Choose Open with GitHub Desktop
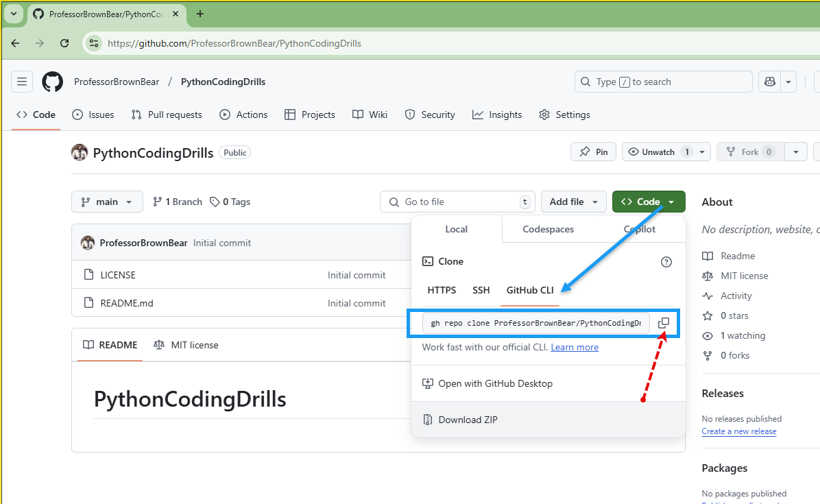The height and width of the screenshot is (504, 820). pos(487,383)
